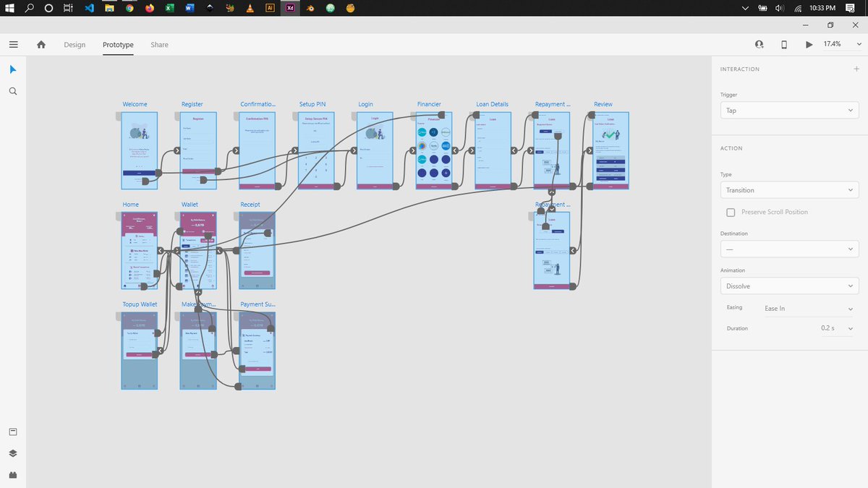Open Word from taskbar
This screenshot has width=868, height=488.
click(190, 8)
